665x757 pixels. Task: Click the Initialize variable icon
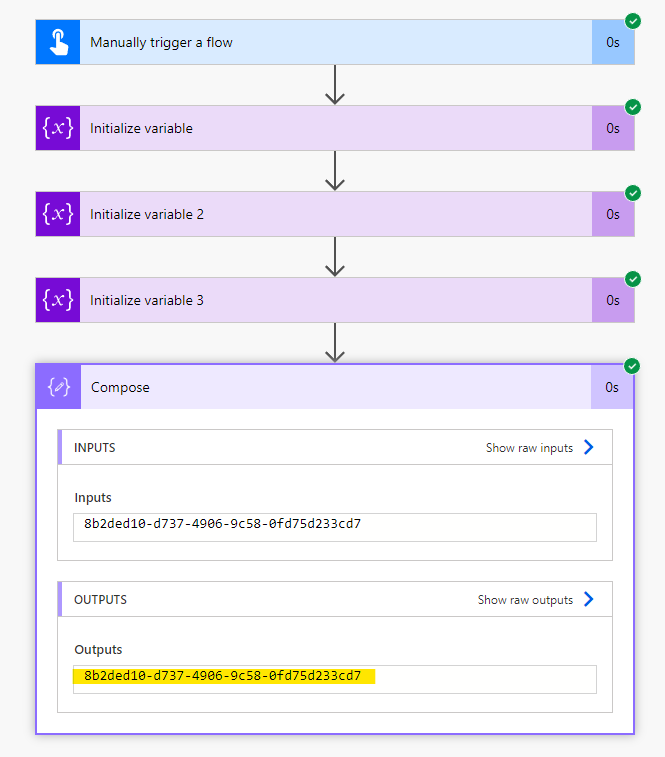point(58,128)
